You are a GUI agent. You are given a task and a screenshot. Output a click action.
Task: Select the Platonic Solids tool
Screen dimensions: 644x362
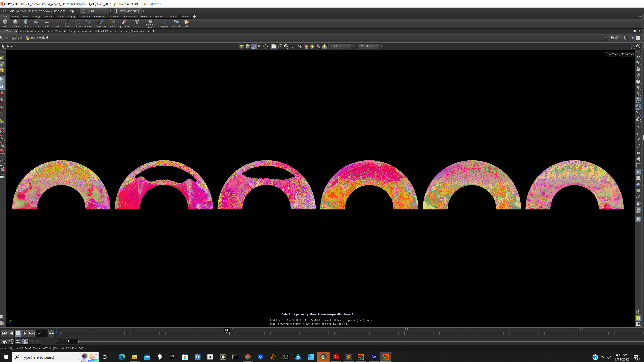150,24
